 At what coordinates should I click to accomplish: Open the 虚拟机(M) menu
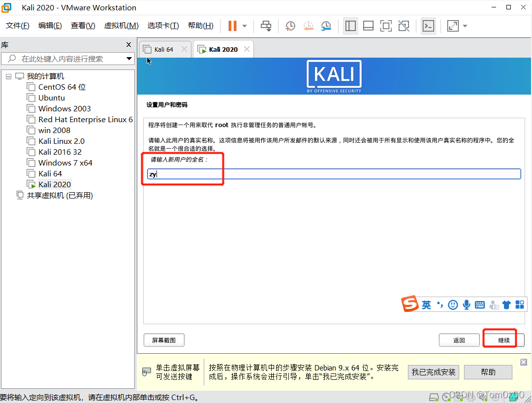coord(121,26)
